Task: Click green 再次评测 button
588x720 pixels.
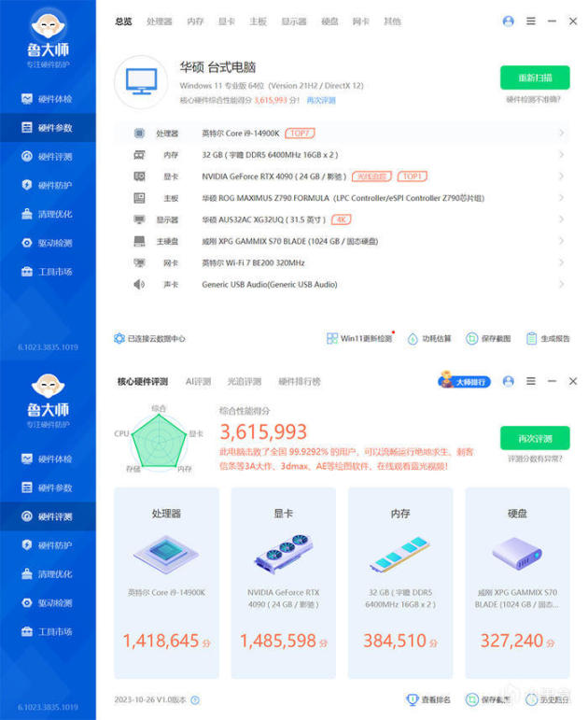Action: coord(535,438)
